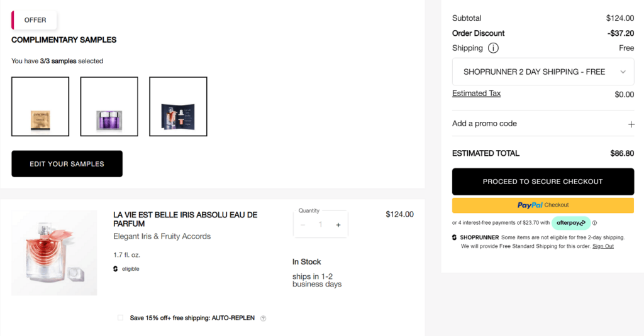
Task: Click the ShopRunner Sign Out link
Action: point(602,246)
